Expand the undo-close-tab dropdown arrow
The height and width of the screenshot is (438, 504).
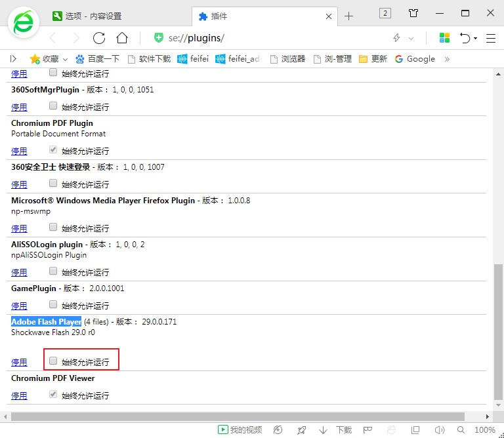point(475,39)
